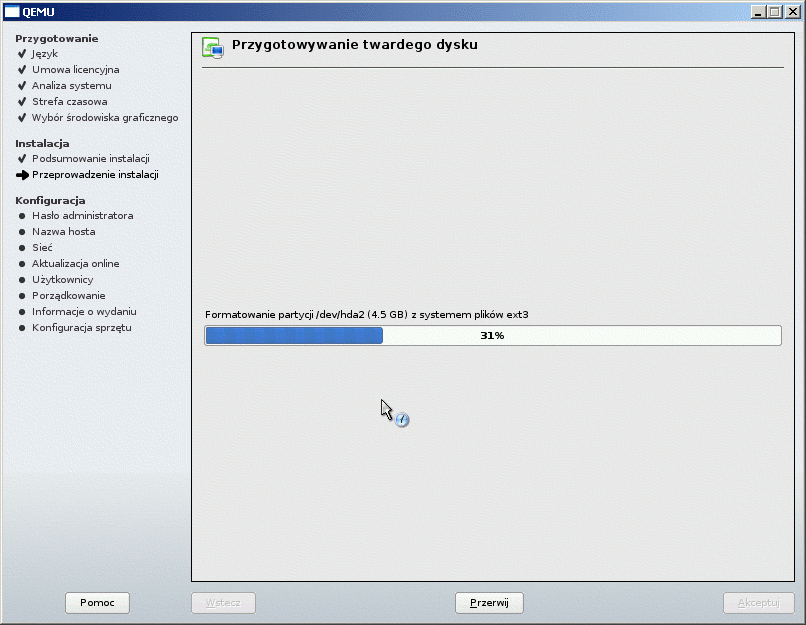Click the disk preparation icon in header
This screenshot has height=625, width=806.
(x=212, y=47)
